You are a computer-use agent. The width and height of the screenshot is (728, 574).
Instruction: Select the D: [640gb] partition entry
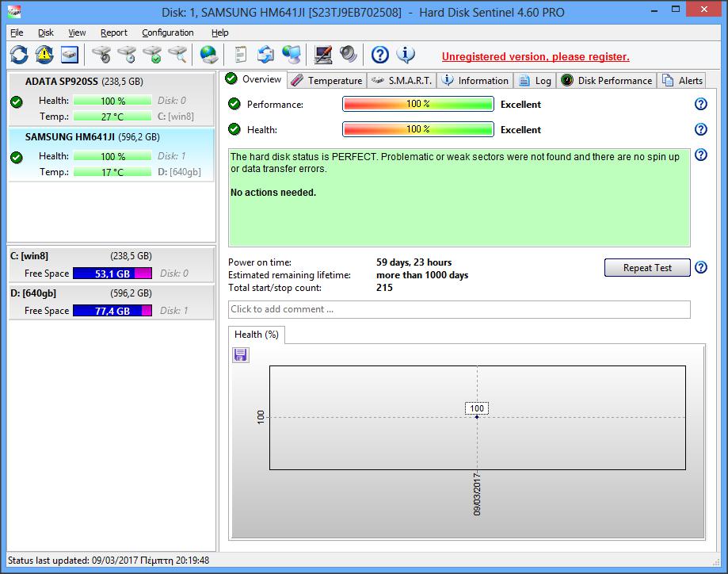click(x=111, y=301)
